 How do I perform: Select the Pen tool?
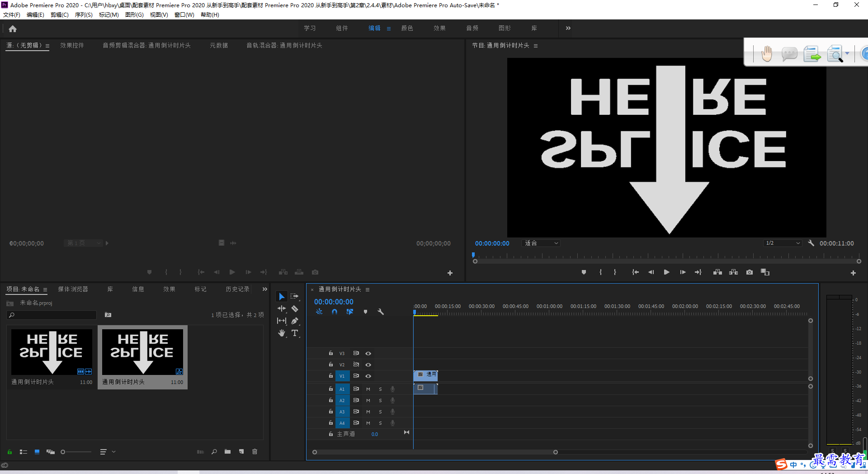tap(295, 321)
